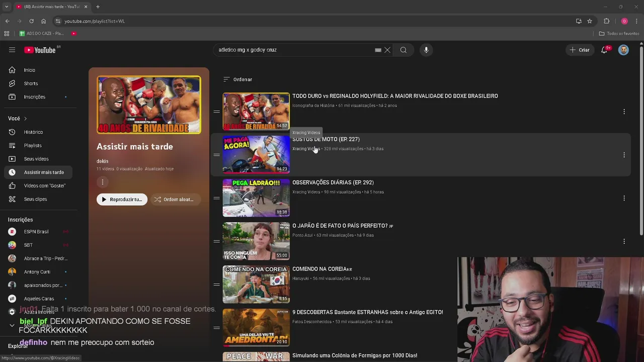Open the playlist three-dot options menu

point(102,182)
